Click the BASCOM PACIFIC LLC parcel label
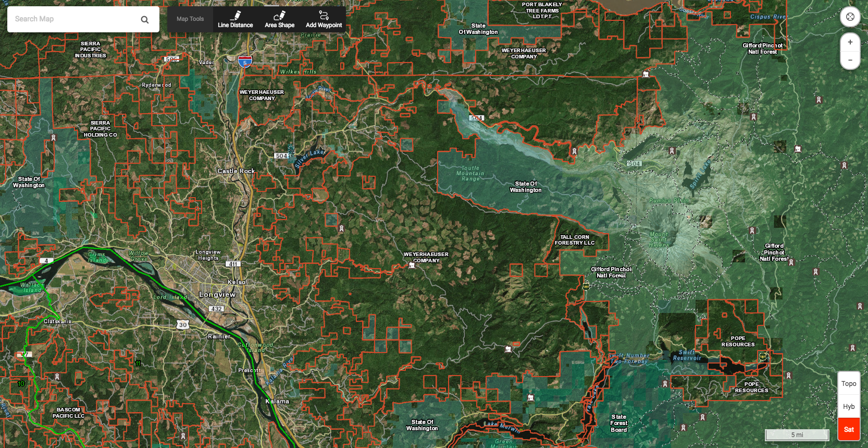 (68, 413)
